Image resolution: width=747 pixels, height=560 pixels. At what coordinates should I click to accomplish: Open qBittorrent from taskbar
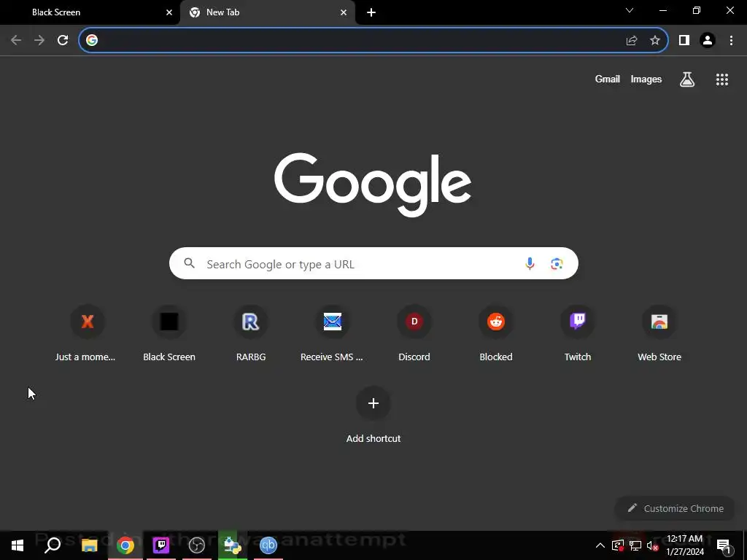pyautogui.click(x=268, y=545)
